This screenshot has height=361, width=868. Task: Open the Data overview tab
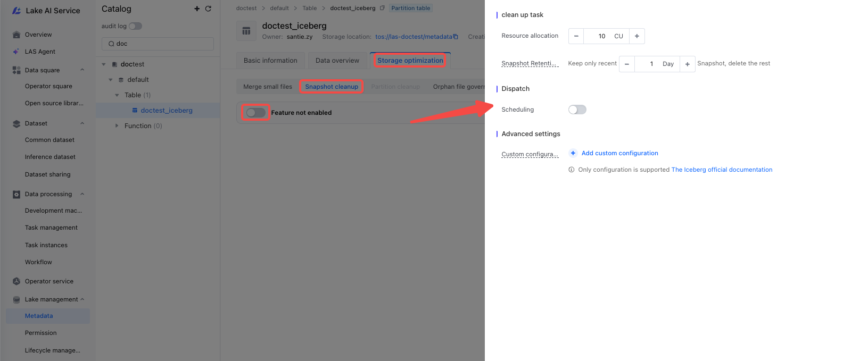pyautogui.click(x=337, y=61)
